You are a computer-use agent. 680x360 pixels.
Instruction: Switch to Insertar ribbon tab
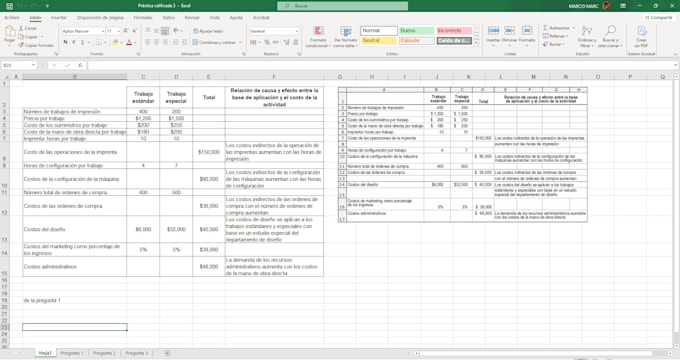pyautogui.click(x=59, y=18)
